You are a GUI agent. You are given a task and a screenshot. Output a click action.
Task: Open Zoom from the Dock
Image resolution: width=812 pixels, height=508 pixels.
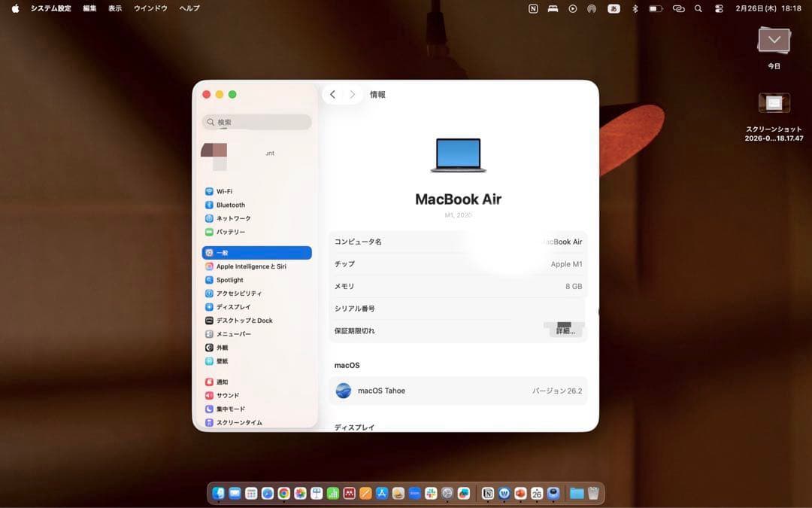tap(415, 493)
